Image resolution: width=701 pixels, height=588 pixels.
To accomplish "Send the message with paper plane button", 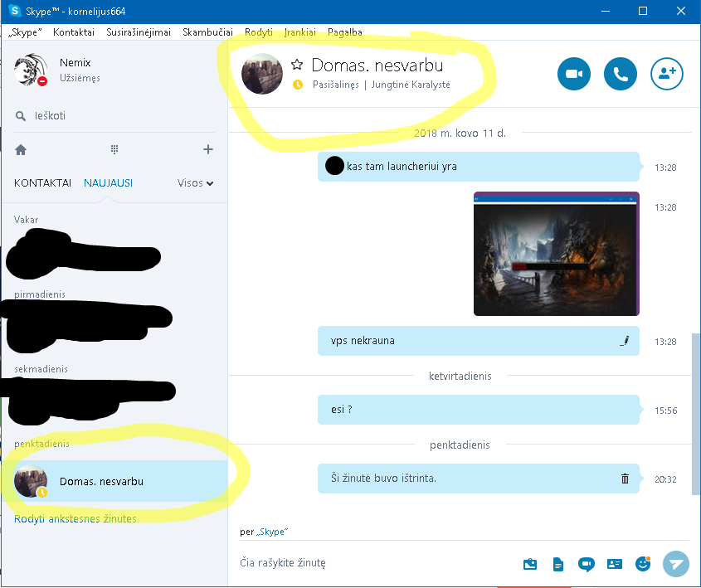I will pyautogui.click(x=676, y=563).
